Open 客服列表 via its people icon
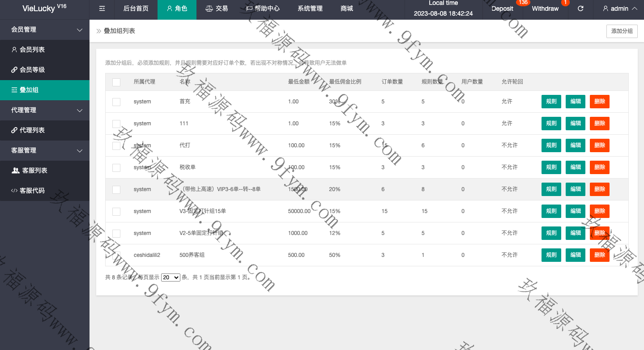The image size is (644, 350). point(15,171)
